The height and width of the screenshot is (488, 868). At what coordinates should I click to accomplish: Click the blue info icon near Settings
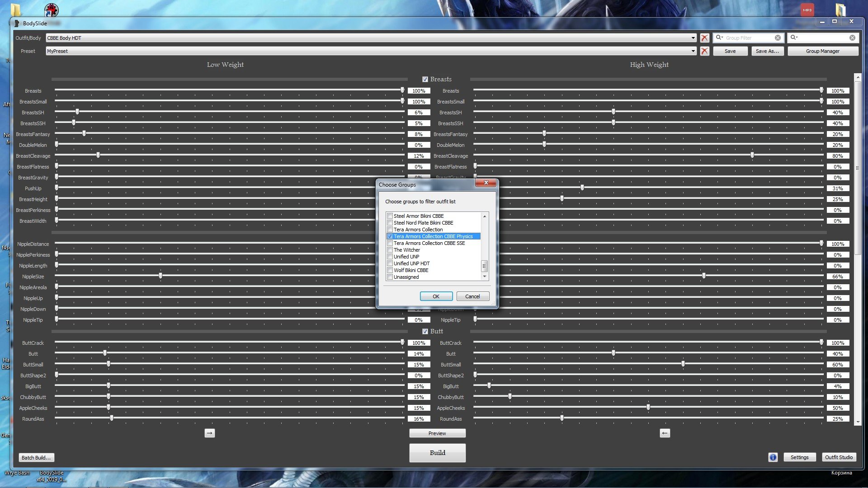click(x=773, y=457)
